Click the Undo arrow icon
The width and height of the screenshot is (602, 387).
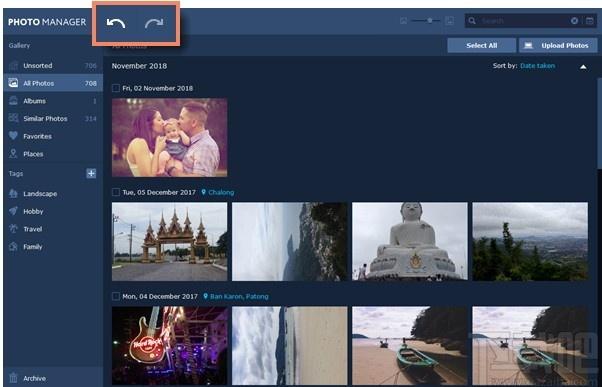tap(116, 23)
